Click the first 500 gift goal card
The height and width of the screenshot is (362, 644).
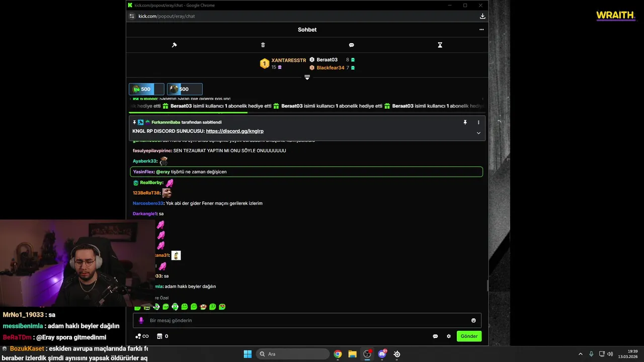point(146,89)
